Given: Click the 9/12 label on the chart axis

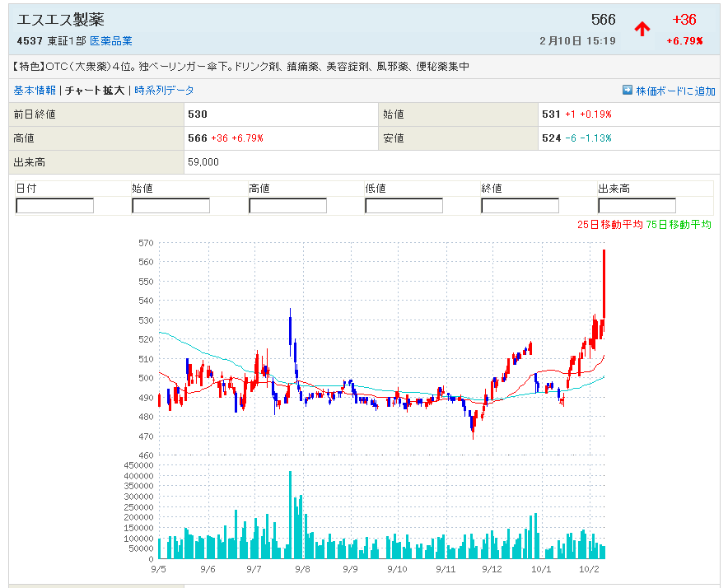Looking at the screenshot, I should click(492, 569).
